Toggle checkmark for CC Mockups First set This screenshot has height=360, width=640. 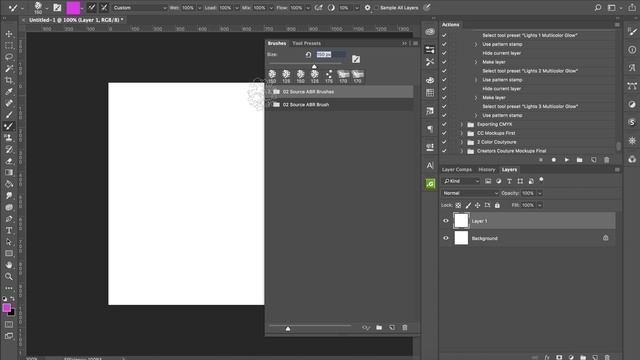(x=444, y=133)
